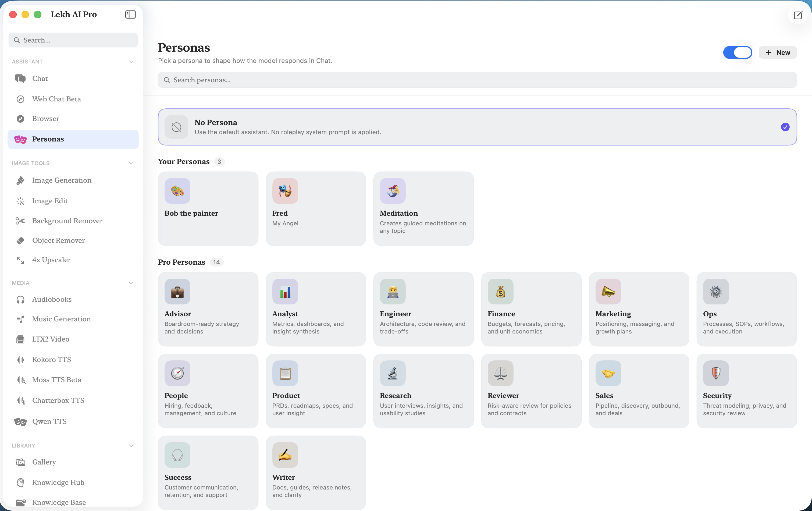The image size is (812, 511).
Task: Toggle the sidebar panel icon
Action: [x=130, y=15]
